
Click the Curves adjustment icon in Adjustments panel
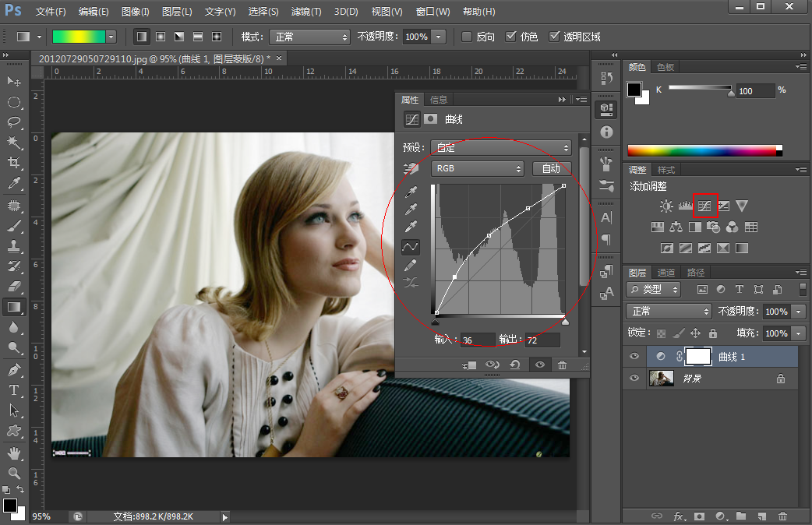704,206
